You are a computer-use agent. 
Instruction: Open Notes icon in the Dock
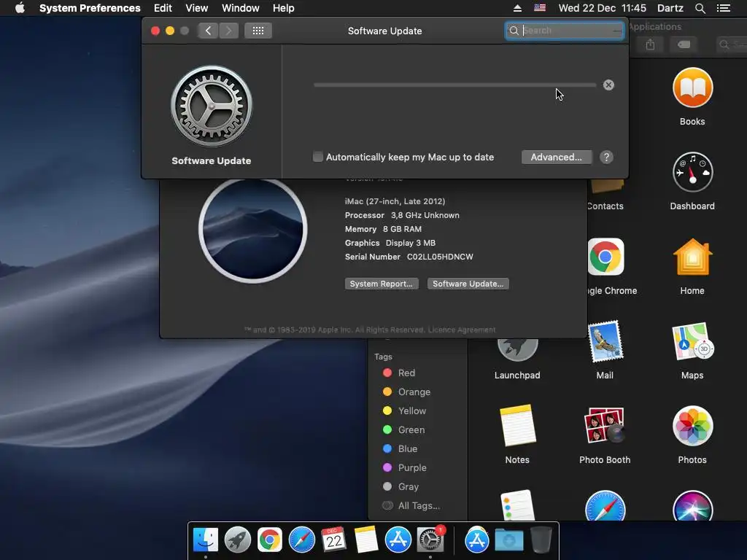tap(366, 540)
